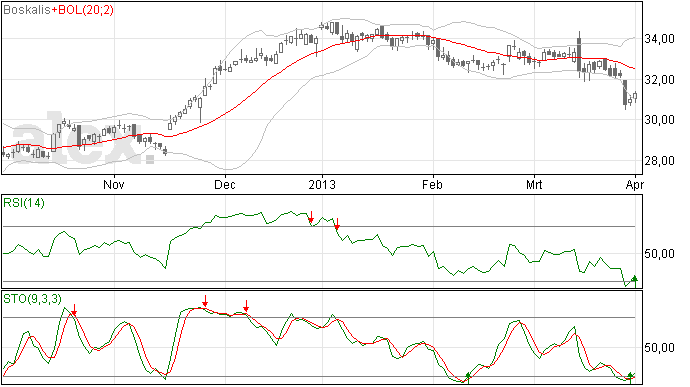Click the STO red sell arrow just after Dec
The image size is (690, 387).
point(246,306)
